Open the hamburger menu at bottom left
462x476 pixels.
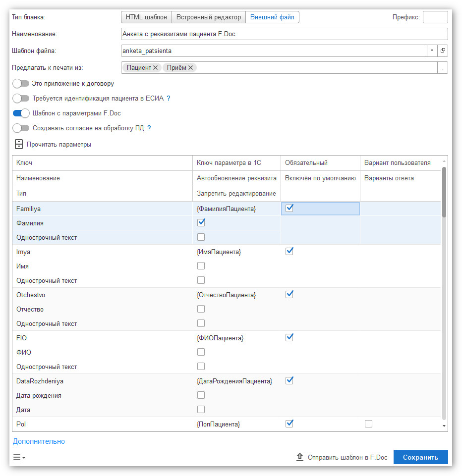pyautogui.click(x=19, y=457)
